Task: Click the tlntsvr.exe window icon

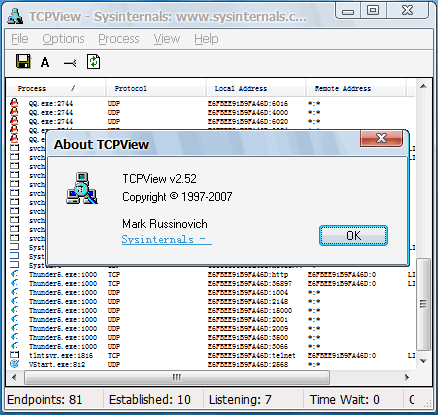Action: coord(15,355)
